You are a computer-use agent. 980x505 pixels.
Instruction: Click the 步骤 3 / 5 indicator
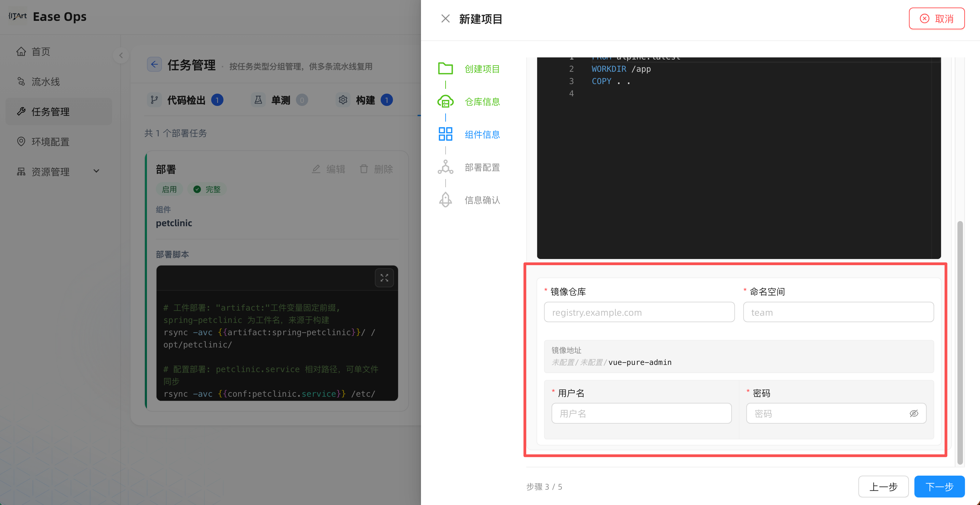click(x=544, y=487)
